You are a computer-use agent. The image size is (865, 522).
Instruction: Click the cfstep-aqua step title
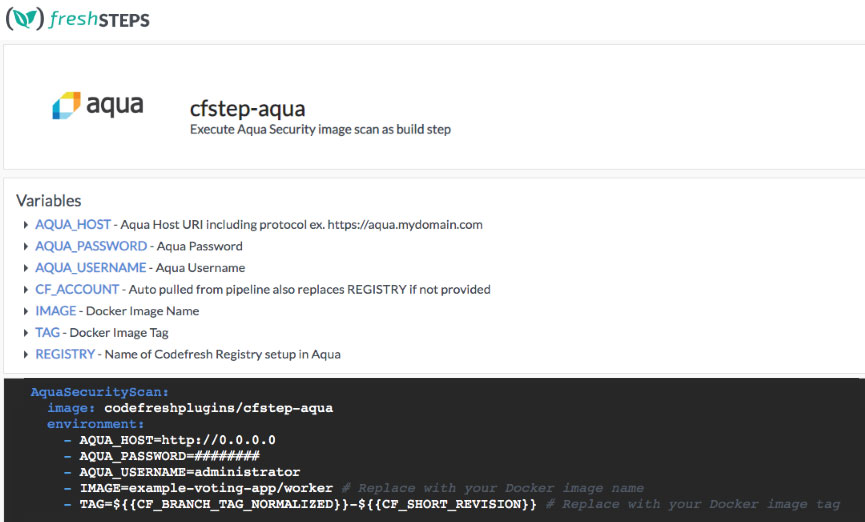point(247,108)
